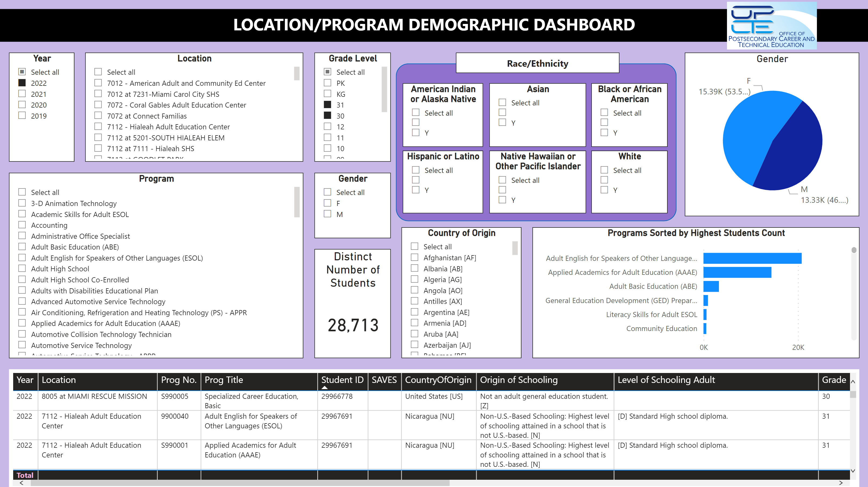Click the OPCTE logo image
Image resolution: width=868 pixels, height=487 pixels.
point(772,26)
